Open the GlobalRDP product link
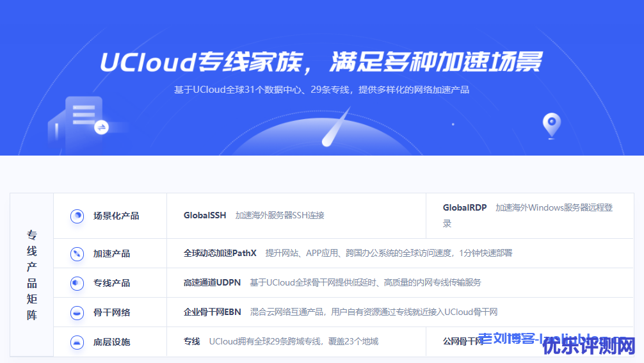The width and height of the screenshot is (644, 363). (x=465, y=208)
